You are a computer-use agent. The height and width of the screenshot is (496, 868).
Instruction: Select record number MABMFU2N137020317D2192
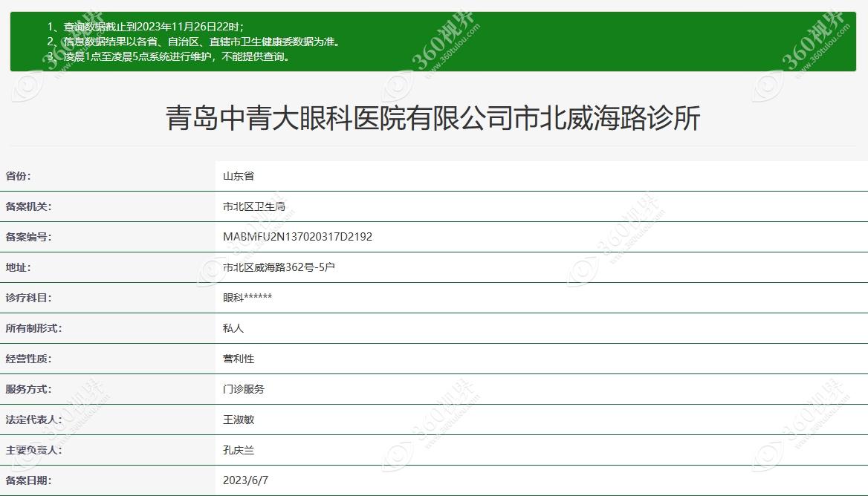298,237
